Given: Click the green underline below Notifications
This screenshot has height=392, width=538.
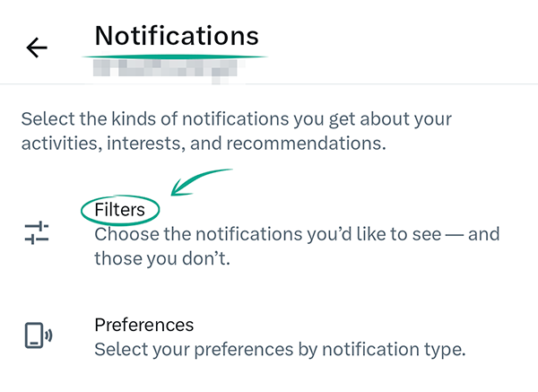Looking at the screenshot, I should [x=179, y=57].
